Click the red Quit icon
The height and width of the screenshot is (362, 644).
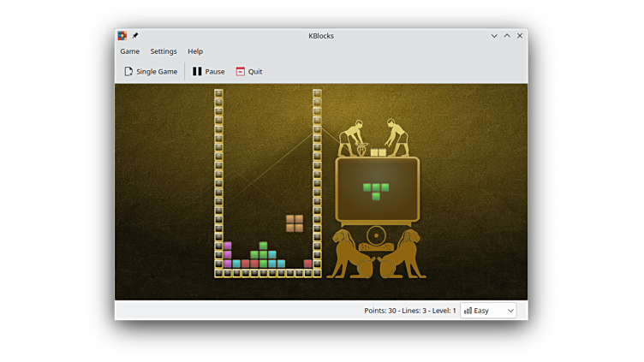[241, 72]
